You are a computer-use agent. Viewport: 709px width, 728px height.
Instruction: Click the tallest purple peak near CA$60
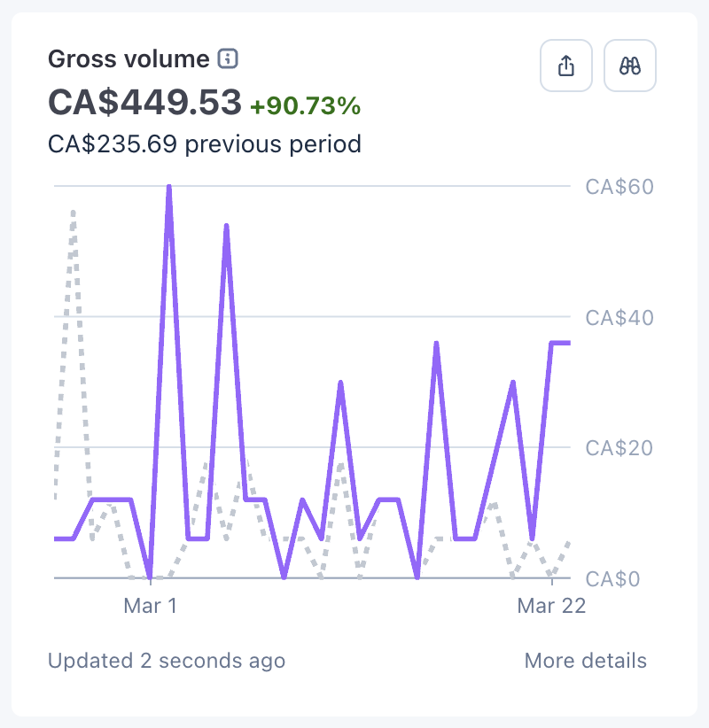(x=168, y=188)
